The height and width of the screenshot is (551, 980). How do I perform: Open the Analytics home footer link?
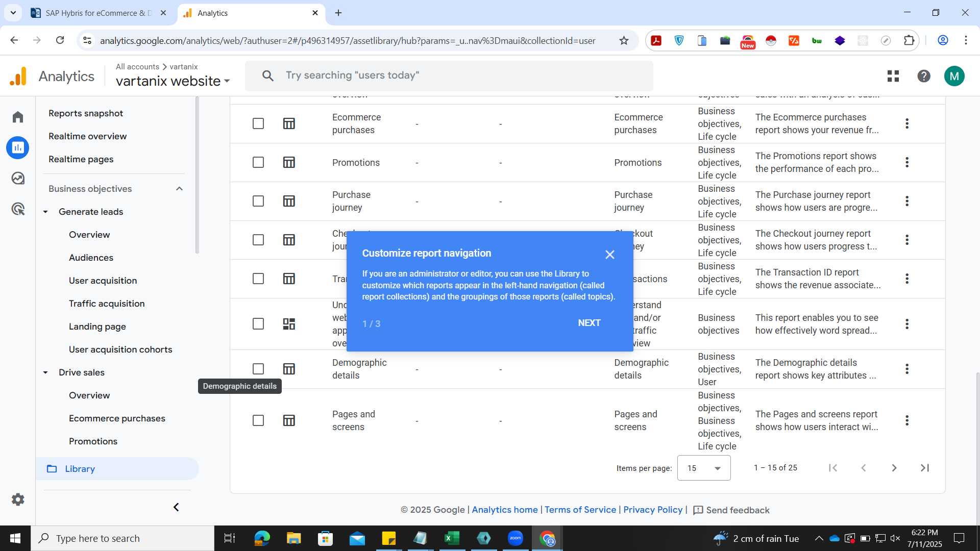click(x=505, y=510)
